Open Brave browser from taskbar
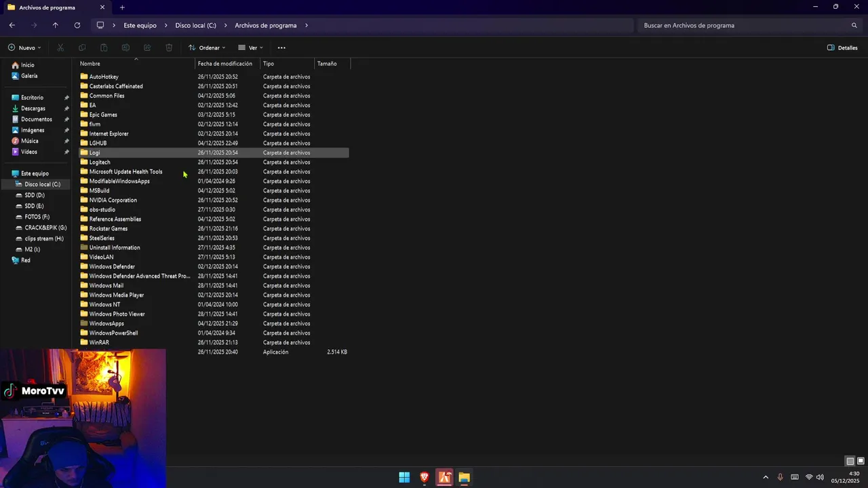The image size is (868, 488). tap(425, 477)
